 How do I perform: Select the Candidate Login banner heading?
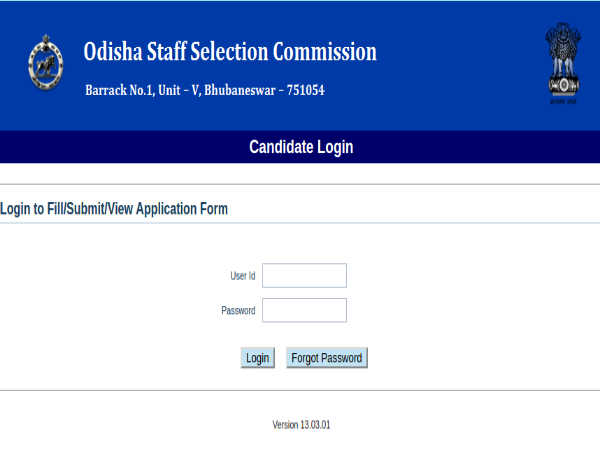tap(301, 147)
